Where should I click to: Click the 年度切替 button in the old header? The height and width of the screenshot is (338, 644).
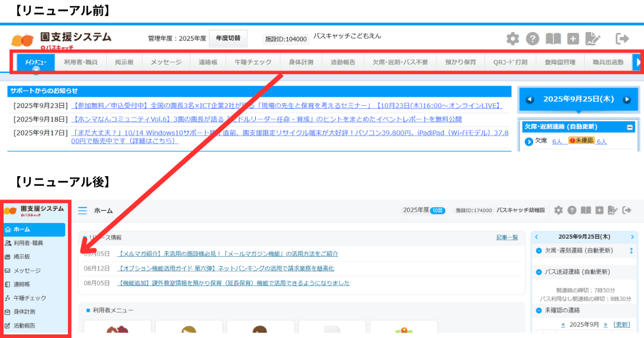pos(228,38)
